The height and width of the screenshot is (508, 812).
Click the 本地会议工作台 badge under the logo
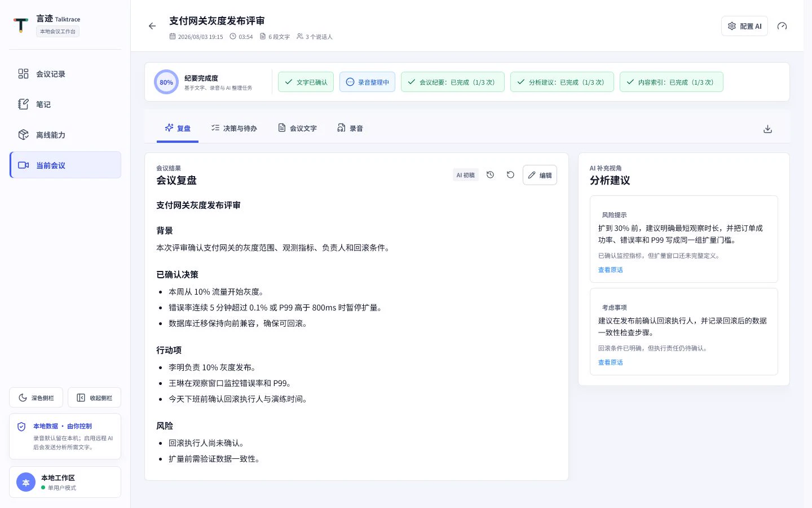(x=58, y=32)
